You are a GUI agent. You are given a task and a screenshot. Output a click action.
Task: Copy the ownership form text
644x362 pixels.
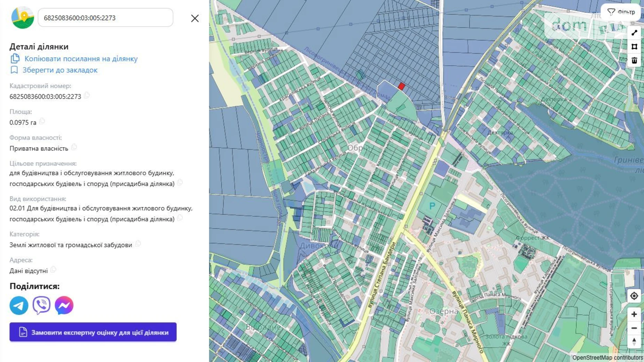(x=74, y=147)
